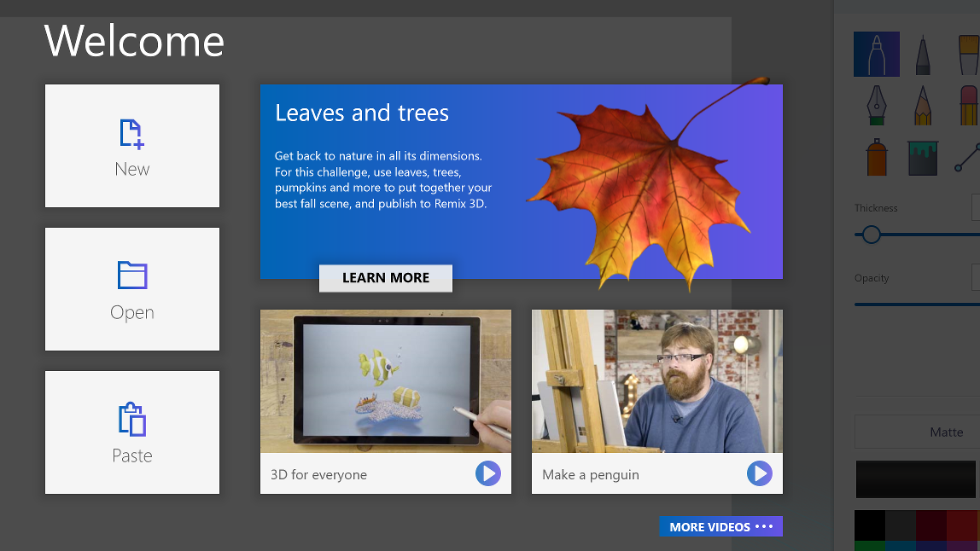Click the MORE VIDEOS button
This screenshot has width=980, height=551.
coord(720,526)
